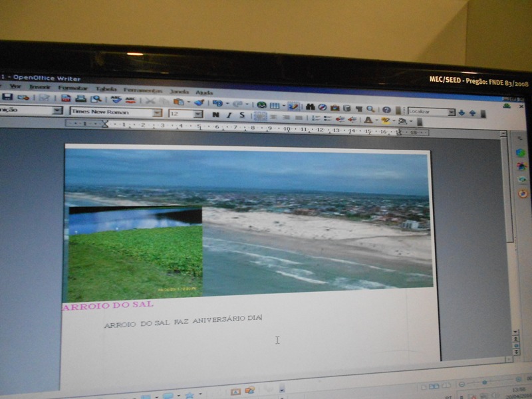This screenshot has height=399, width=532.
Task: Click the Decrease Indent icon
Action: click(340, 119)
